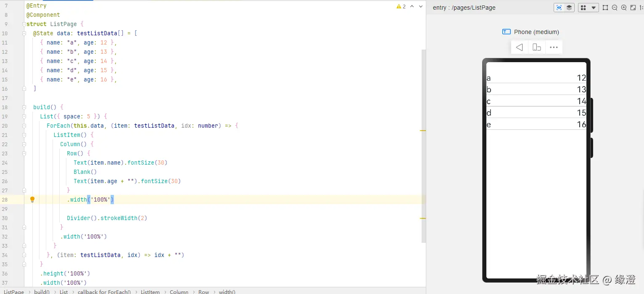Click the Phone (medium) device label
This screenshot has height=294, width=644.
[536, 32]
